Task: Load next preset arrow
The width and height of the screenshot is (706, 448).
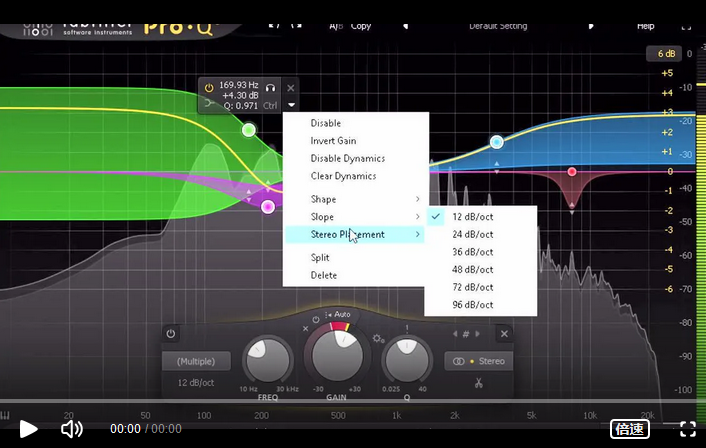Action: pos(591,26)
